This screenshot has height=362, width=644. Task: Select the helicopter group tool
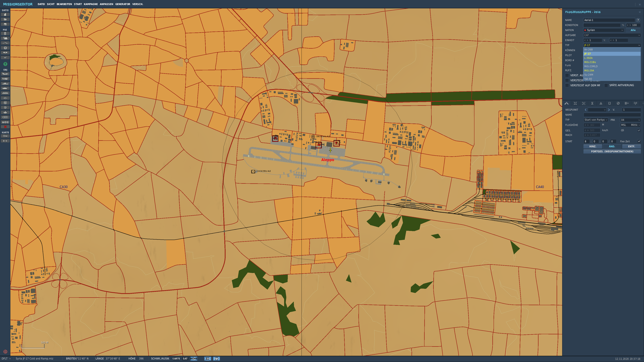(5, 79)
